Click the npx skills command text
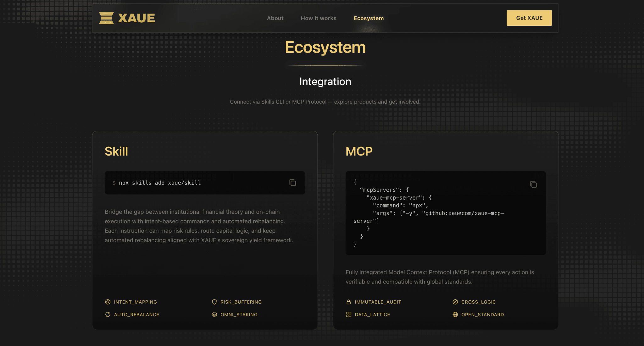The image size is (644, 346). [x=160, y=183]
